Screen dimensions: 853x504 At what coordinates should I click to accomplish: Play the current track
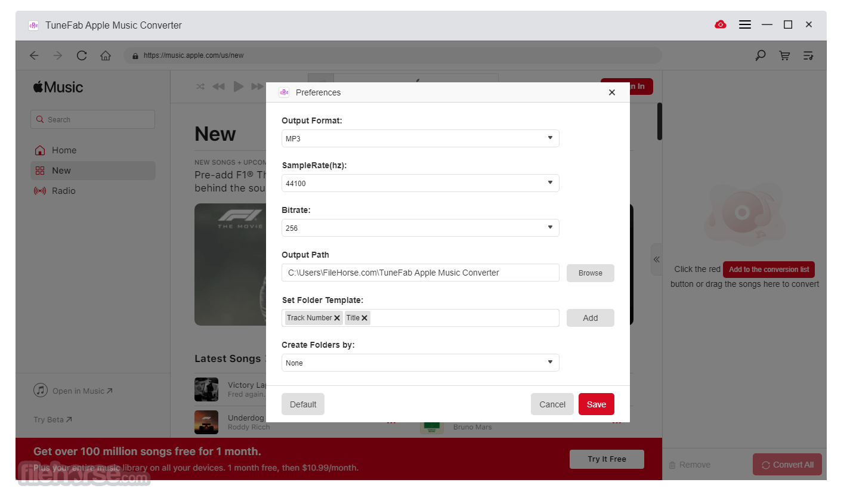point(239,86)
